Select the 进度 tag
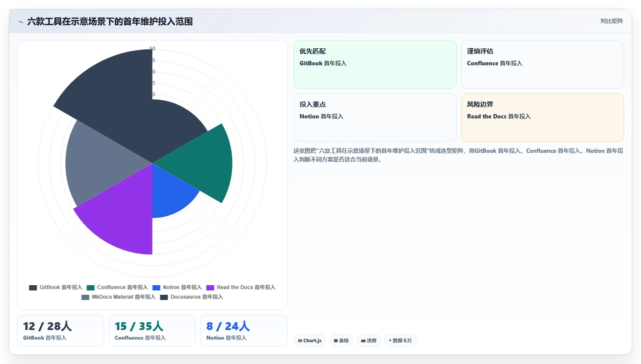This screenshot has width=641, height=364. 369,340
